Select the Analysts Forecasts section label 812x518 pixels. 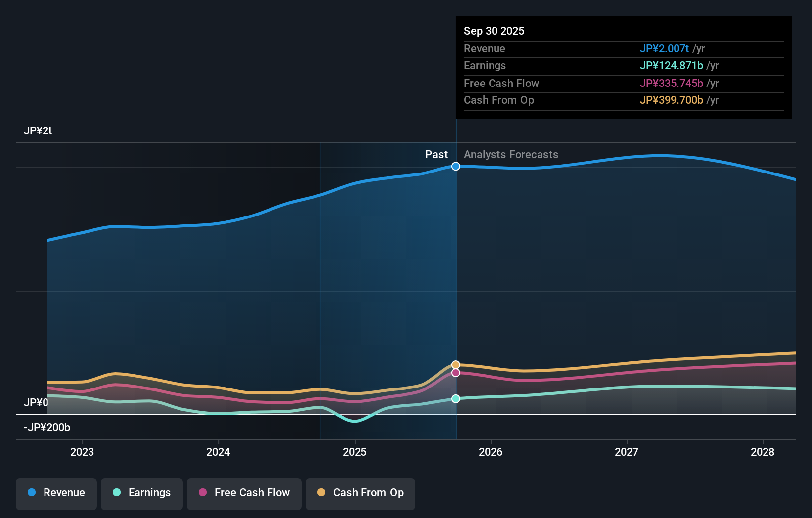511,154
